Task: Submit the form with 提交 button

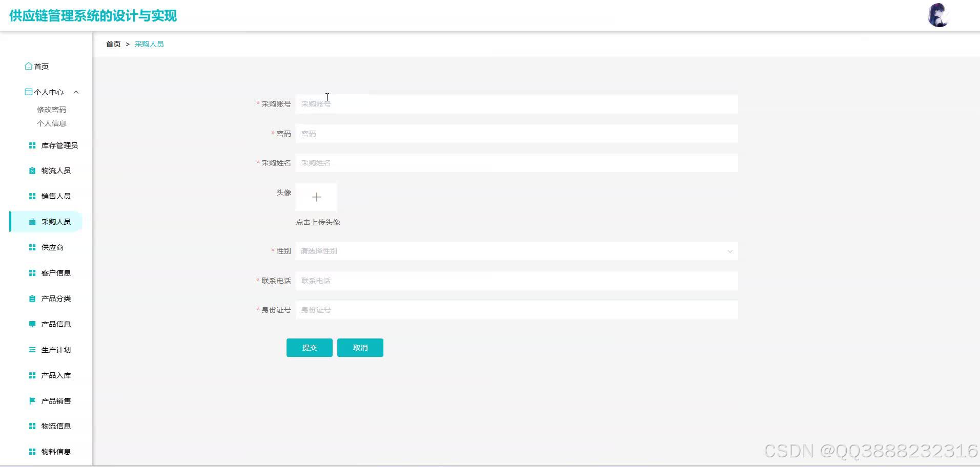Action: 310,348
